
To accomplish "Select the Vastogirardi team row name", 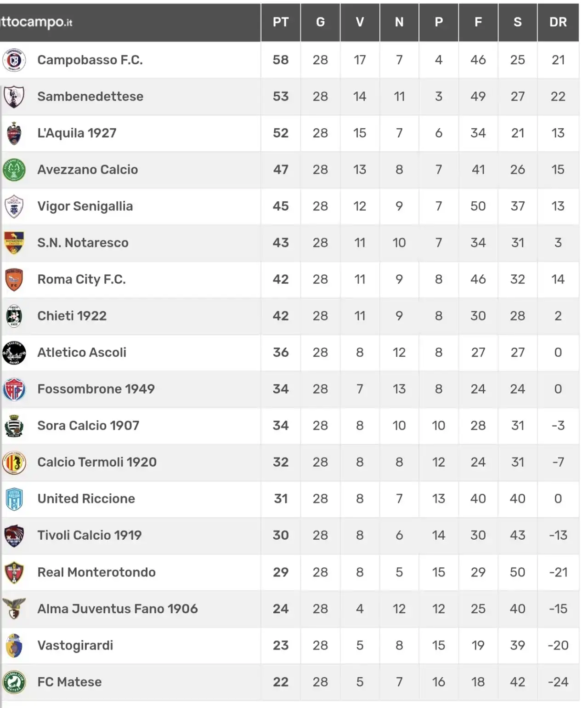I will pos(75,645).
